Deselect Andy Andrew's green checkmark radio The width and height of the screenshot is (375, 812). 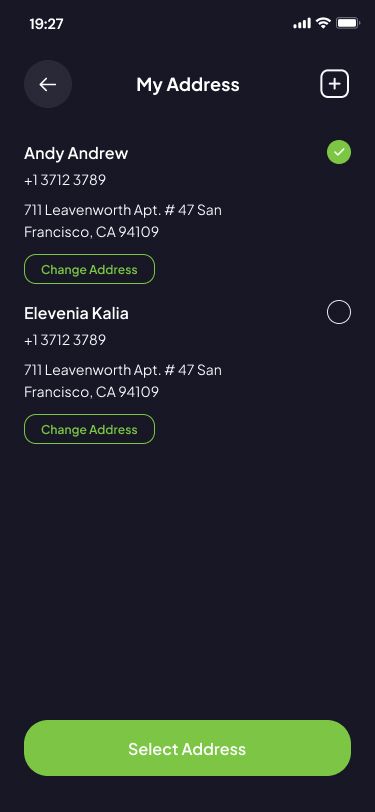pyautogui.click(x=339, y=153)
